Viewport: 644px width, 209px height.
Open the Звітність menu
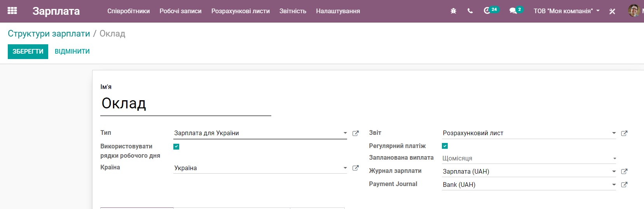pos(293,11)
